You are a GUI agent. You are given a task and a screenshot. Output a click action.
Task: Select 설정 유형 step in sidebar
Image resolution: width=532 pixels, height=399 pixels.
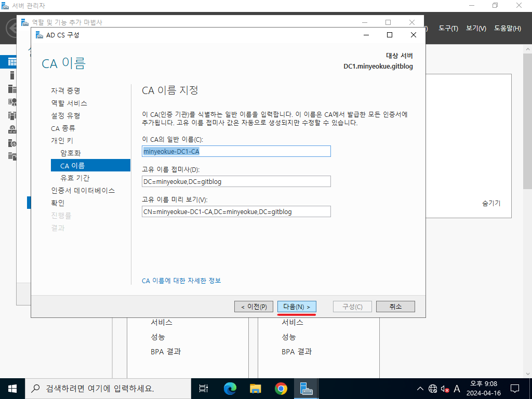pos(65,116)
